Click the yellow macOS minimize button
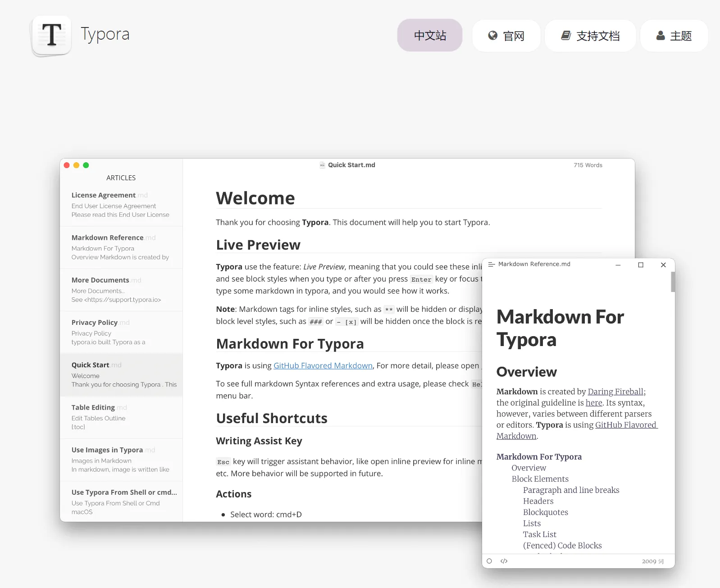 tap(76, 165)
